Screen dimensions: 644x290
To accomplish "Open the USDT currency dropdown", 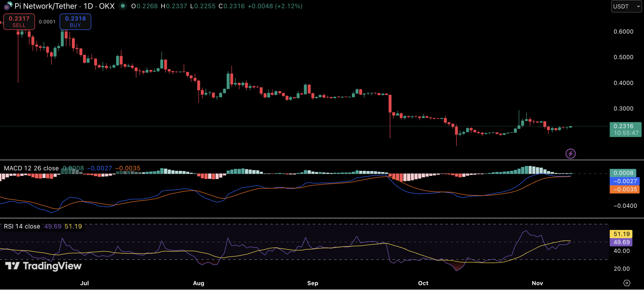I will click(x=626, y=6).
